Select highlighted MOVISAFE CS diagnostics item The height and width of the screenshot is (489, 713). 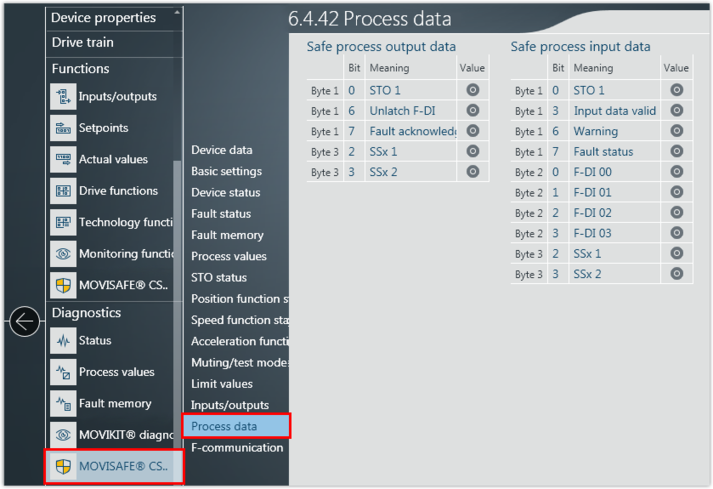pos(114,467)
